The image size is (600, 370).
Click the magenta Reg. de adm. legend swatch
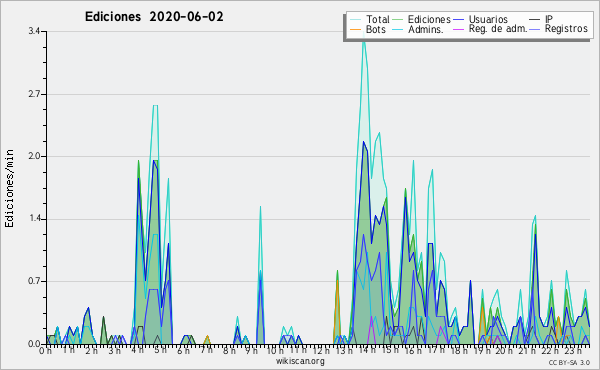click(x=458, y=29)
